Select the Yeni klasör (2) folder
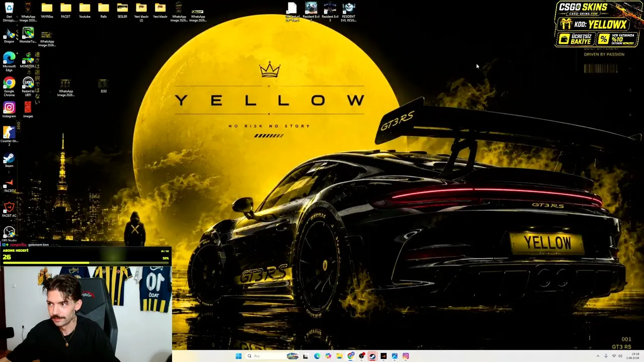Screen dimensions: 644x362 click(141, 12)
